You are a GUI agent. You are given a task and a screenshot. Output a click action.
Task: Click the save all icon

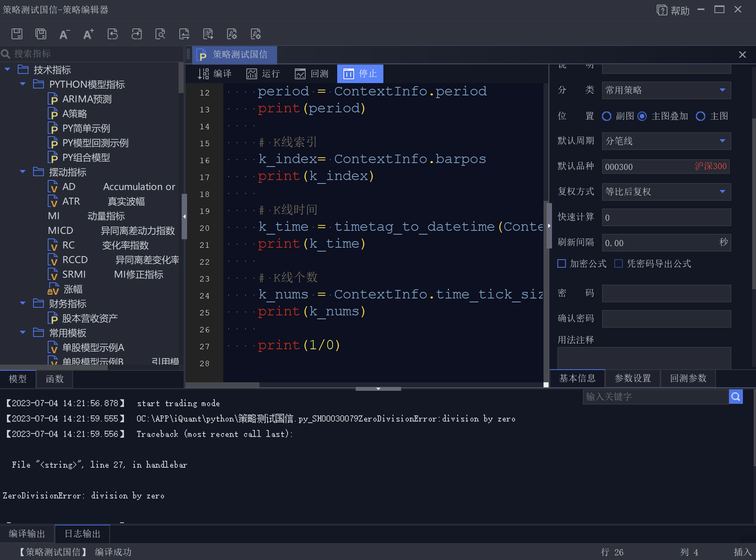(x=40, y=34)
